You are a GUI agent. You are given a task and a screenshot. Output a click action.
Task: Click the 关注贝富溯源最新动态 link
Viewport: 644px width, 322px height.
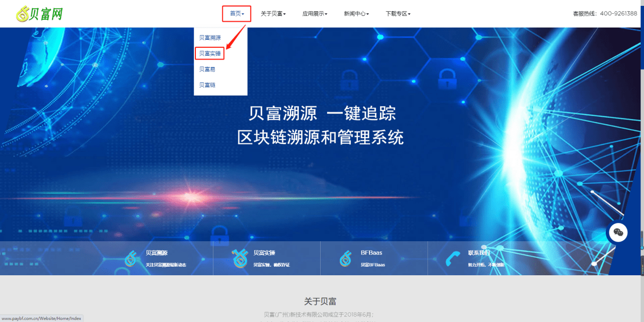(x=168, y=265)
